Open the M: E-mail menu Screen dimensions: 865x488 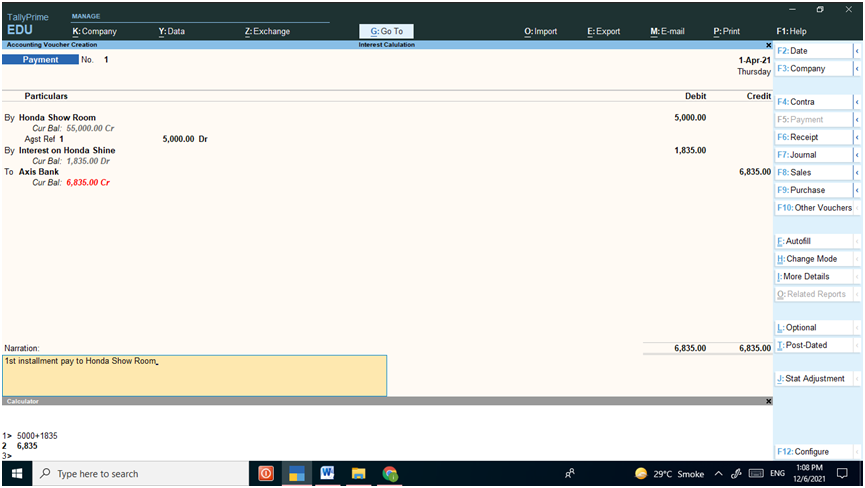pyautogui.click(x=668, y=31)
